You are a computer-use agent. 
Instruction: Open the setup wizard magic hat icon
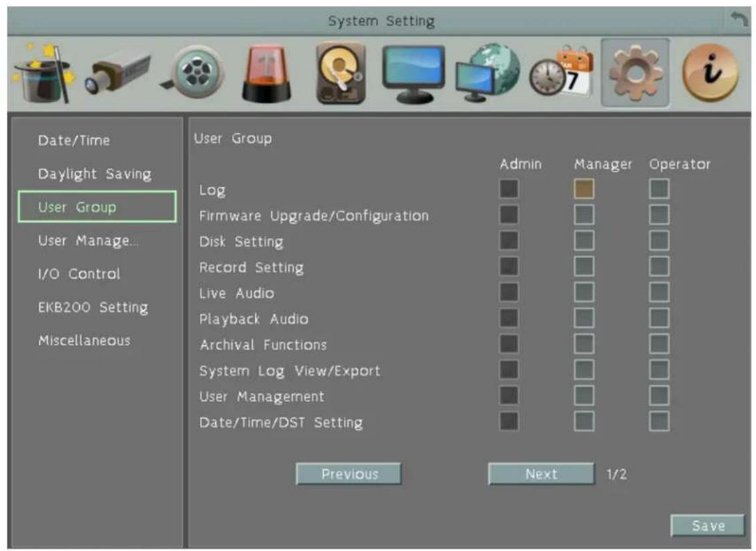pyautogui.click(x=45, y=73)
